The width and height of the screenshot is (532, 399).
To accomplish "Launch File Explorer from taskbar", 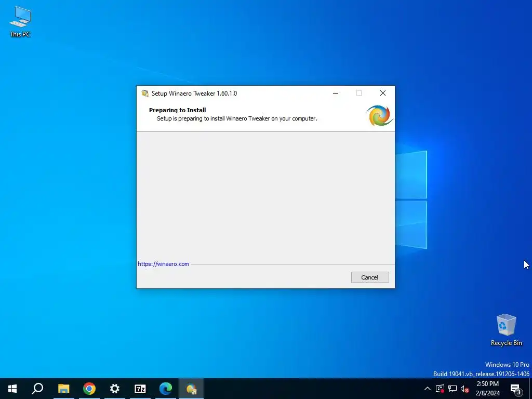I will point(63,389).
